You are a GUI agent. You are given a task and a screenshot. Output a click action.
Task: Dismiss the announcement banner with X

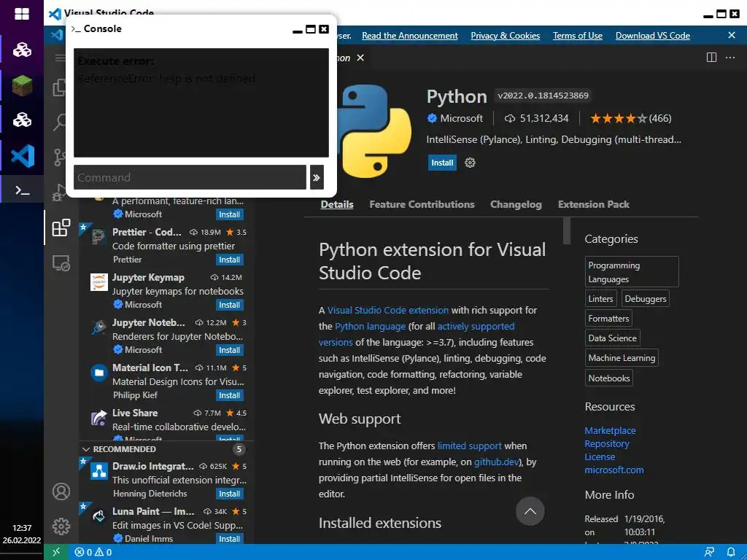point(732,35)
